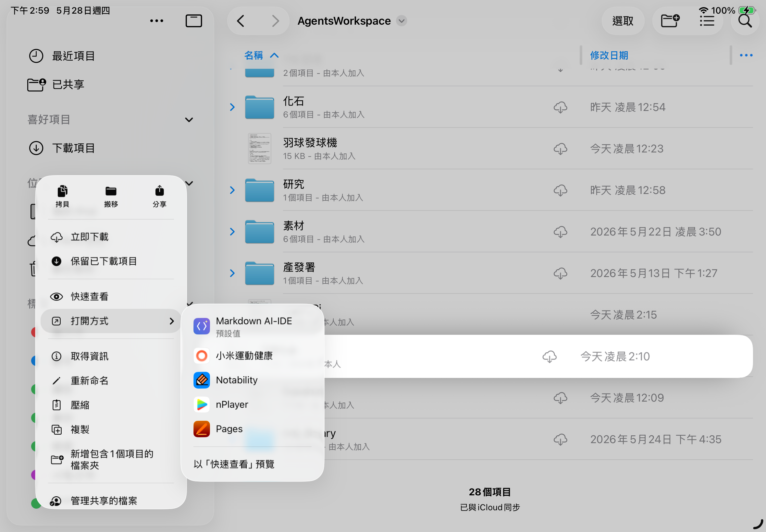Open 下載項目 in the sidebar
The height and width of the screenshot is (532, 766).
(110, 148)
